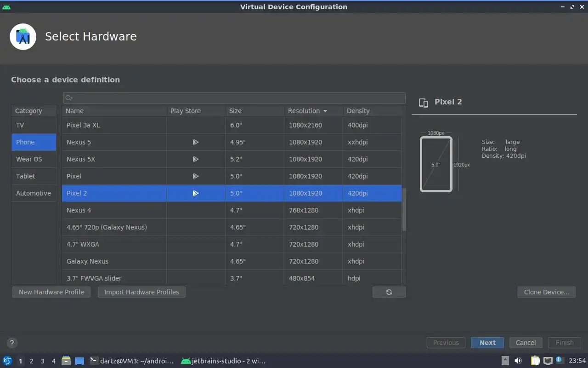The image size is (588, 368).
Task: Click the device list vertical scrollbar
Action: (x=404, y=209)
